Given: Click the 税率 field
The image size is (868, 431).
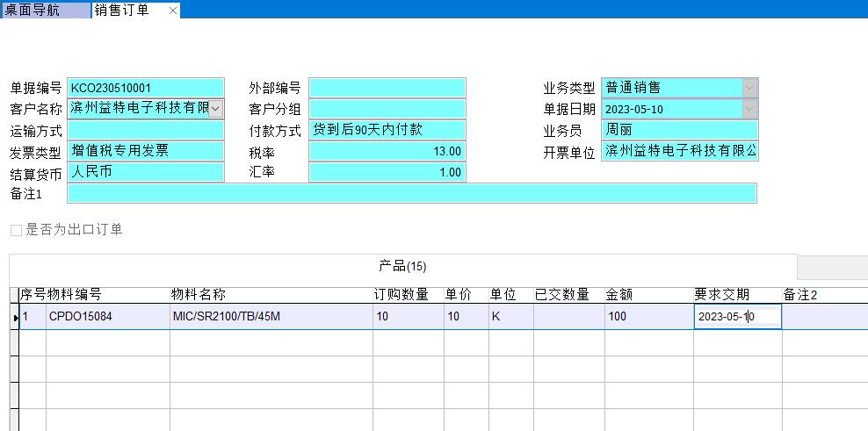Looking at the screenshot, I should (387, 151).
